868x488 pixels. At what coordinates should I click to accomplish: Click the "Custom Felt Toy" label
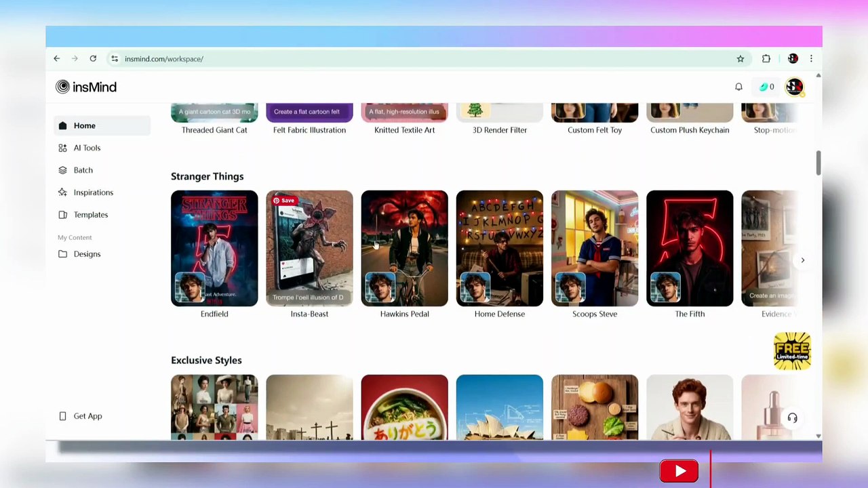595,130
